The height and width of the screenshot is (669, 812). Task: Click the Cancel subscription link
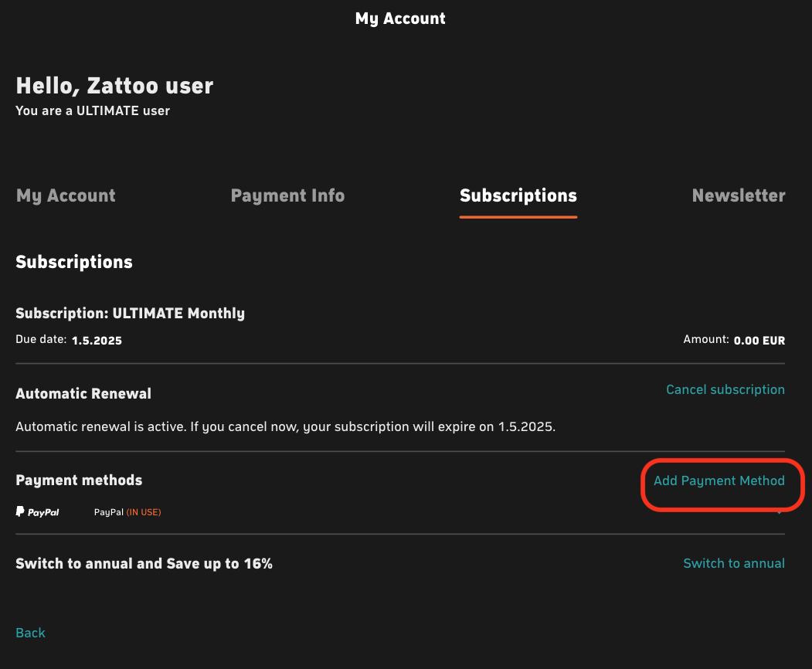pyautogui.click(x=725, y=389)
